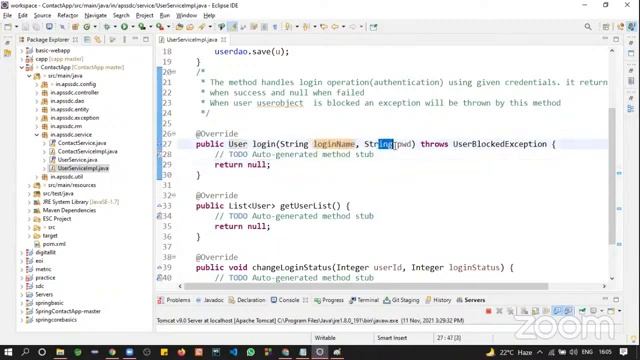The width and height of the screenshot is (640, 360).
Task: Toggle Link with Editor in Package Explorer
Action: (98, 40)
